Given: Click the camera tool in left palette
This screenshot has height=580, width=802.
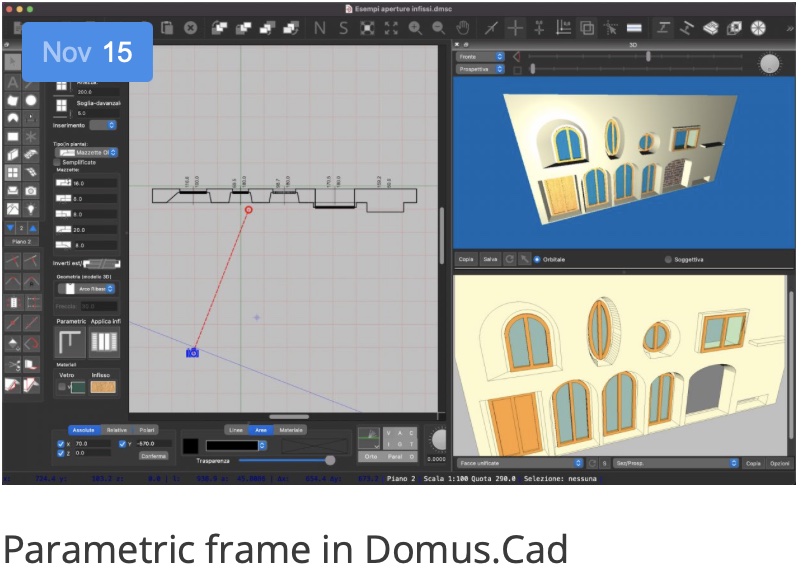Looking at the screenshot, I should (x=31, y=190).
